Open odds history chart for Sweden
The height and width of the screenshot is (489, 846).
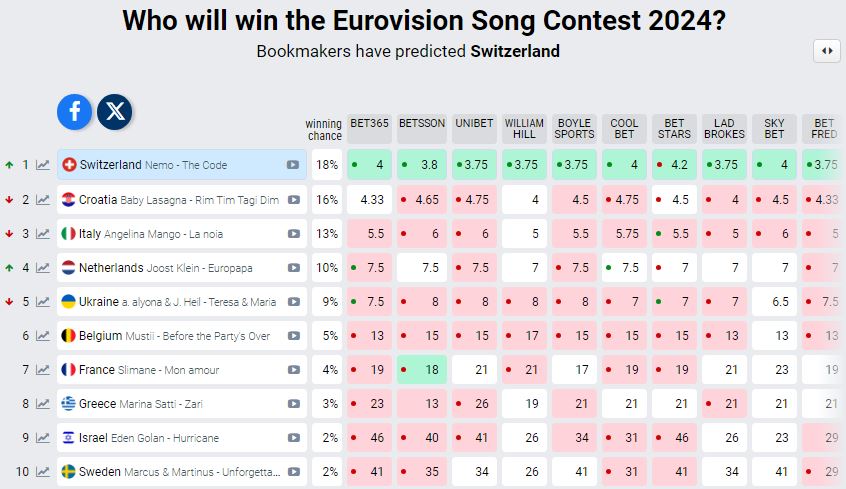point(43,472)
